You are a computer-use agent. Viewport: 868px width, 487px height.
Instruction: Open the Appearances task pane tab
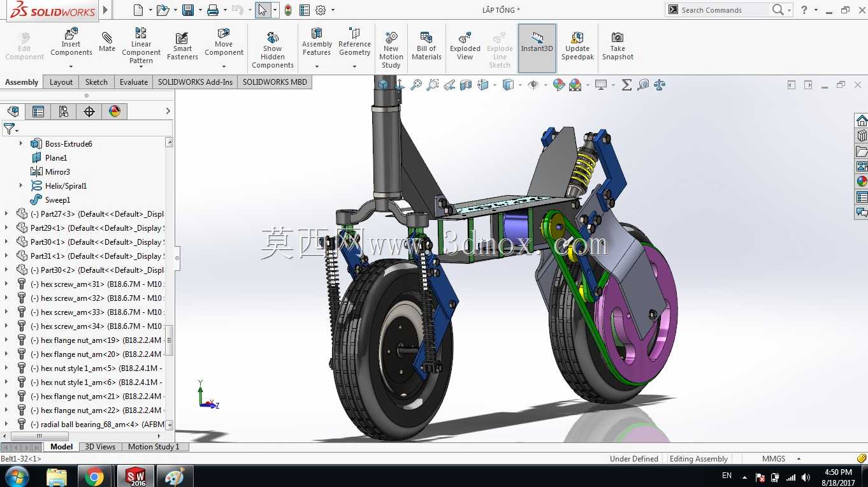[x=862, y=181]
